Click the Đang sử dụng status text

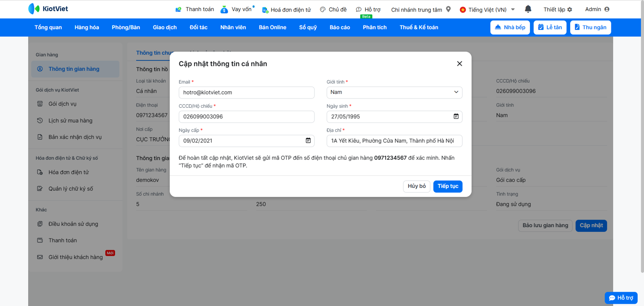pyautogui.click(x=513, y=204)
